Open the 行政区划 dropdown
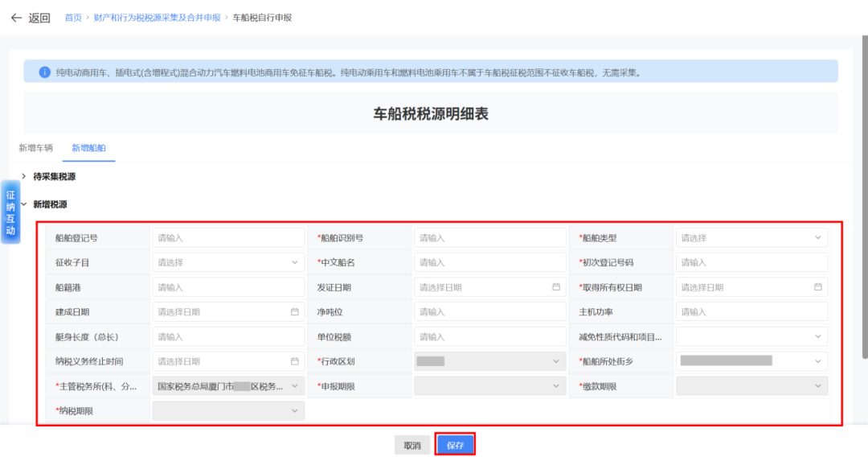 coord(490,361)
